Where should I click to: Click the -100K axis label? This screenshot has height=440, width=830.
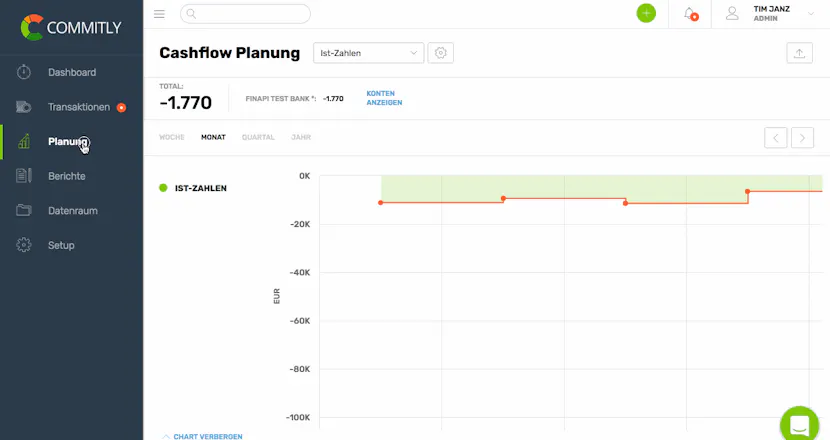(x=298, y=418)
